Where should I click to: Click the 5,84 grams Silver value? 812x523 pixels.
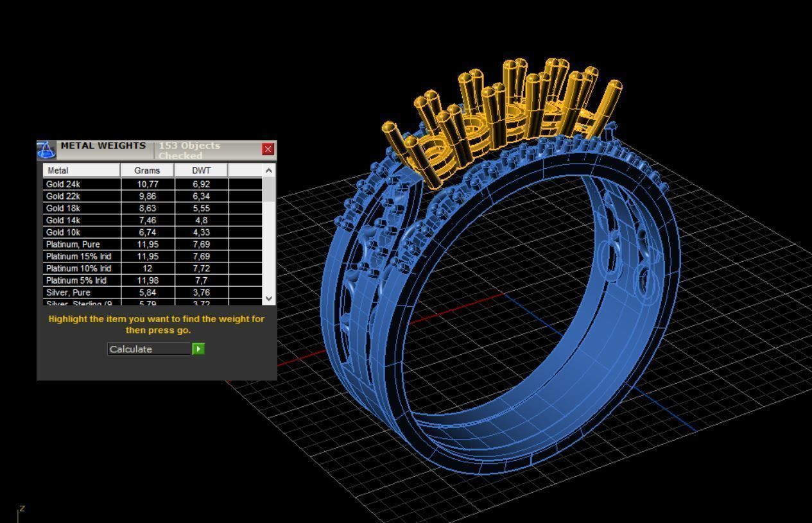coord(148,293)
